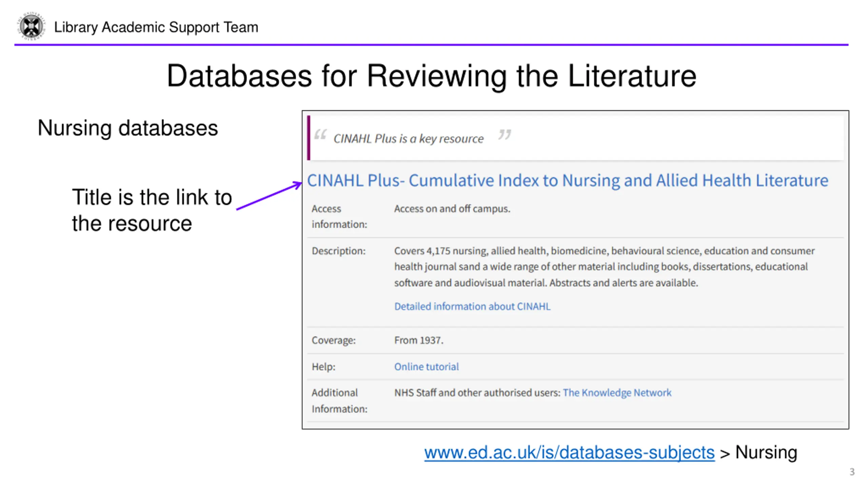
Task: Click the 'Title is the link to the resource' note
Action: pyautogui.click(x=152, y=210)
